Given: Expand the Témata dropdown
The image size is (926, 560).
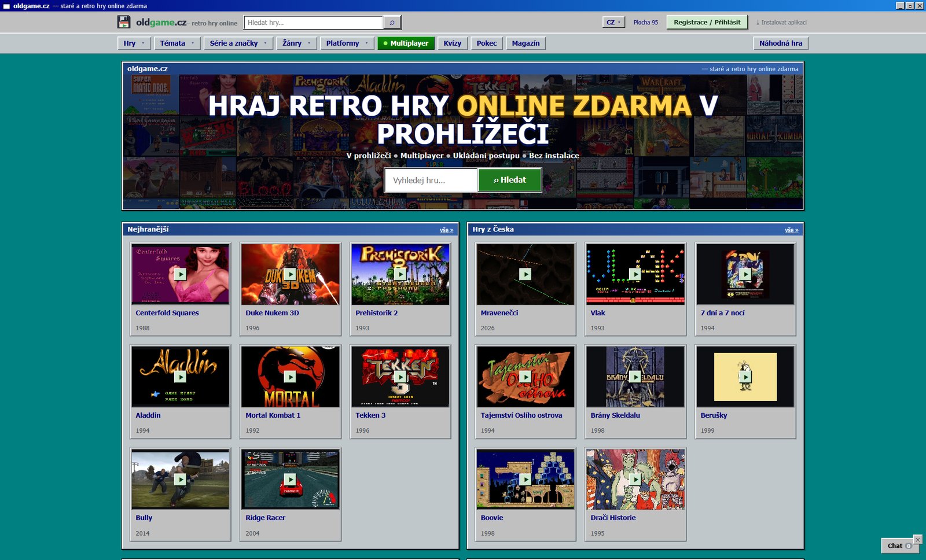Looking at the screenshot, I should pyautogui.click(x=177, y=43).
